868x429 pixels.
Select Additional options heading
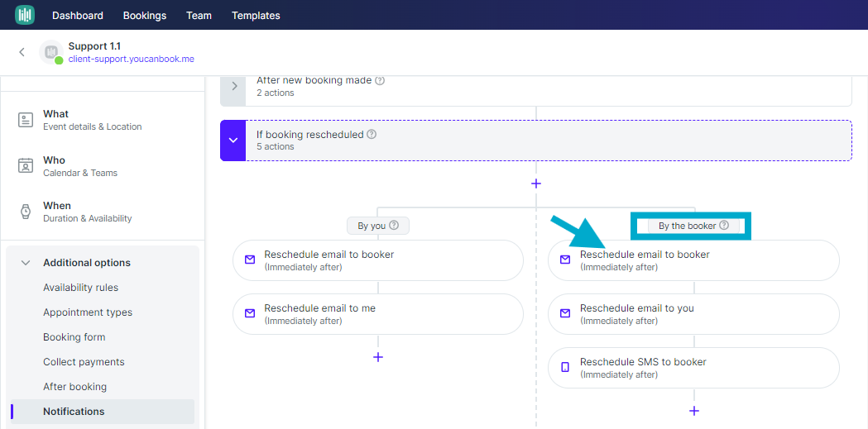pyautogui.click(x=87, y=263)
